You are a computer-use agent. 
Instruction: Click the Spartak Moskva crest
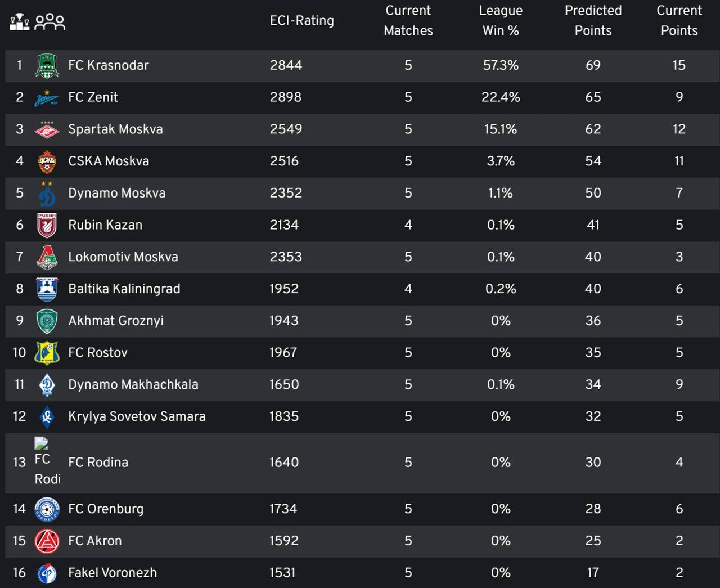[47, 130]
